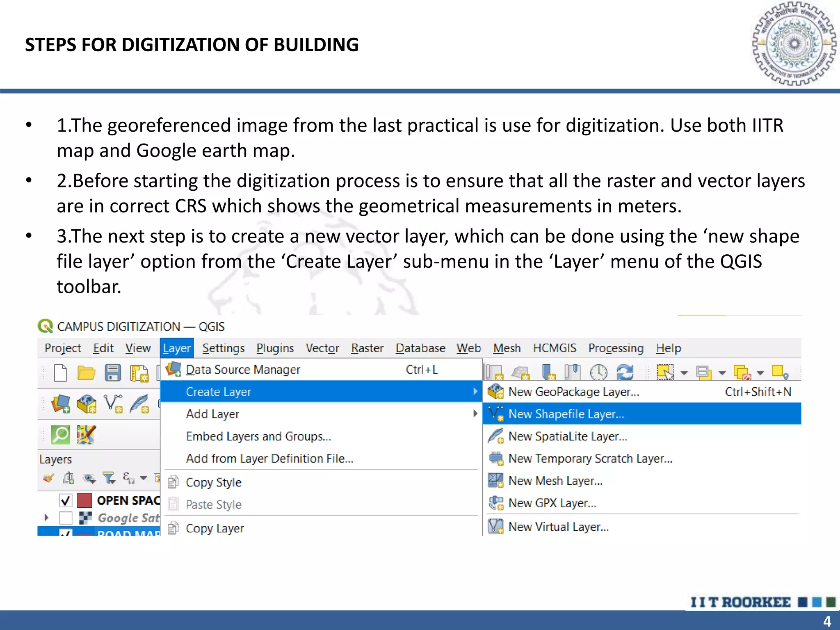Image resolution: width=840 pixels, height=630 pixels.
Task: Open expression filter dropdown arrow in Layers panel
Action: click(143, 478)
